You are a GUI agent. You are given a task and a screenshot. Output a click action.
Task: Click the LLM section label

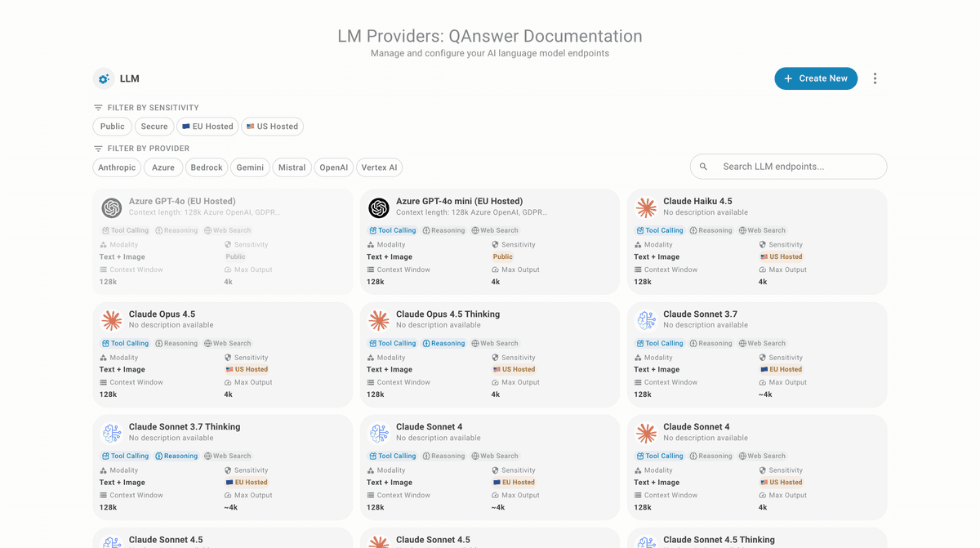click(130, 79)
